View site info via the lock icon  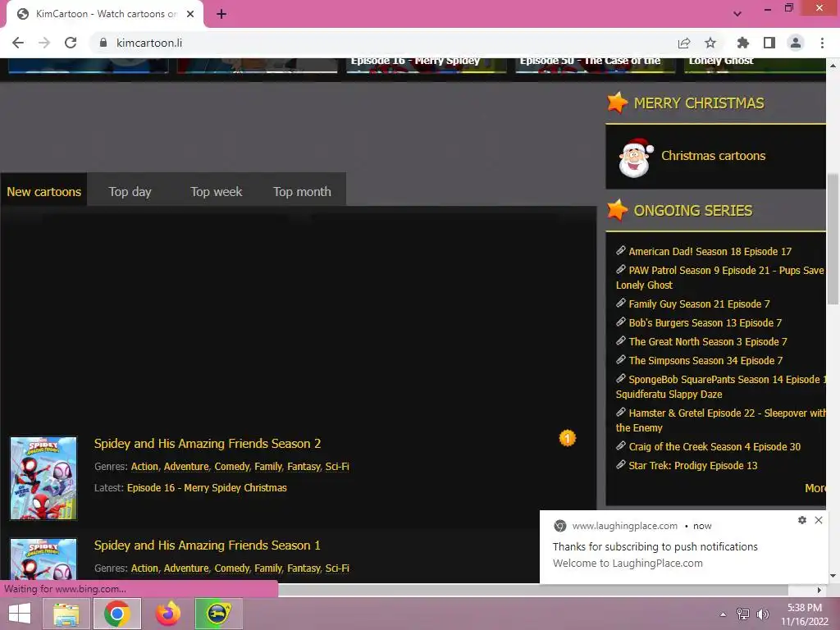(x=103, y=43)
